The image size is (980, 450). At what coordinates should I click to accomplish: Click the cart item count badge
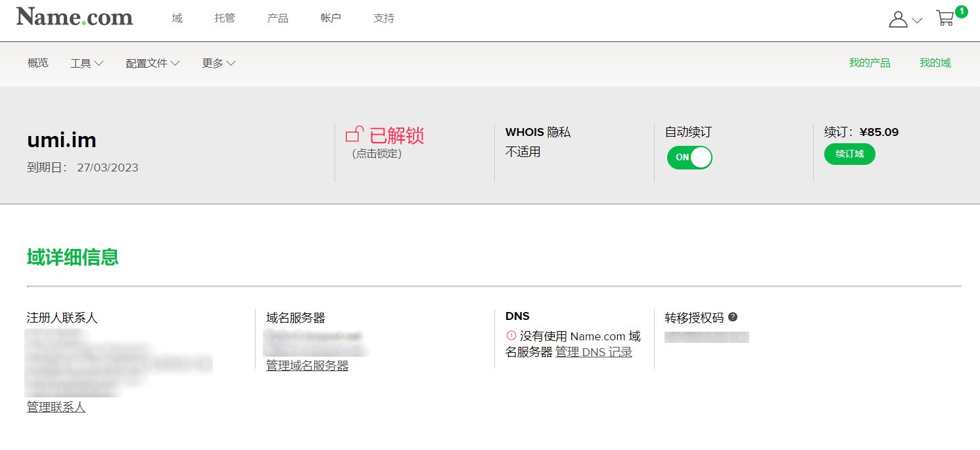pos(961,11)
